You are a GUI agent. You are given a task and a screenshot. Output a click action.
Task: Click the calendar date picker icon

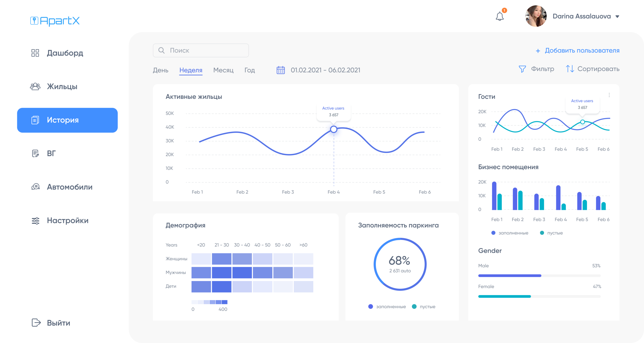click(x=281, y=70)
